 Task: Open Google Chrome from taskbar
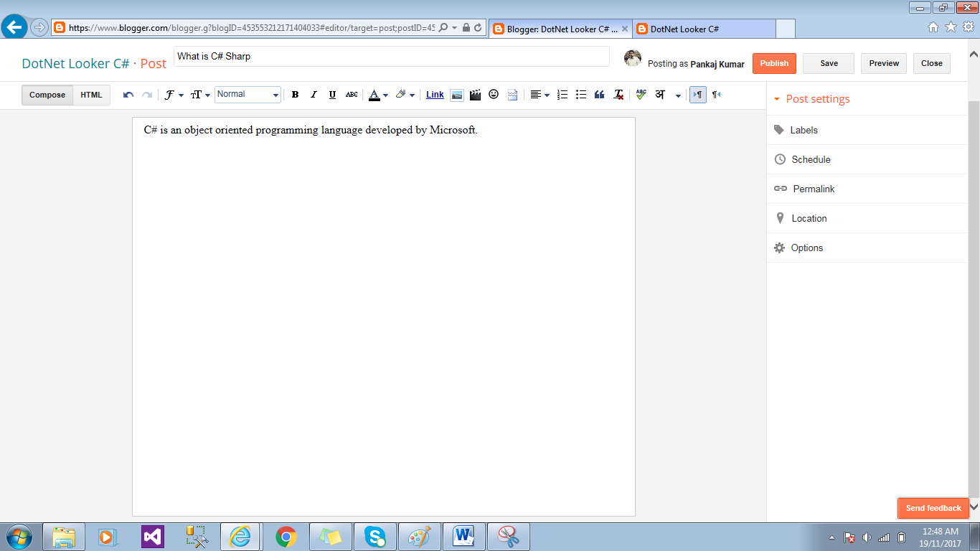tap(286, 537)
